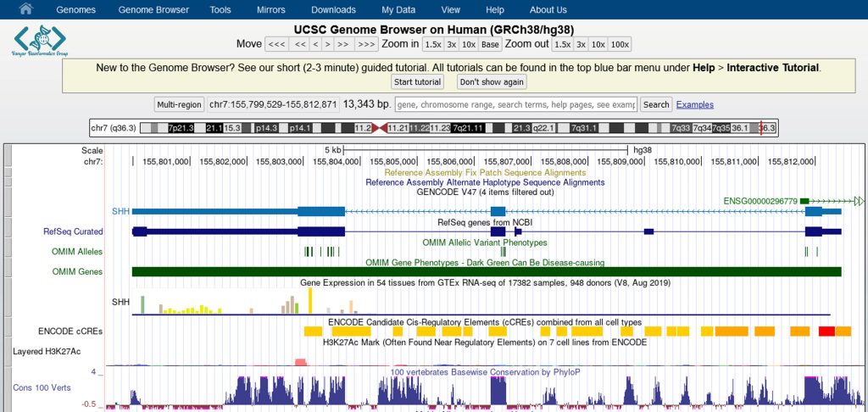
Task: Move far left with the <<< button
Action: (x=277, y=44)
